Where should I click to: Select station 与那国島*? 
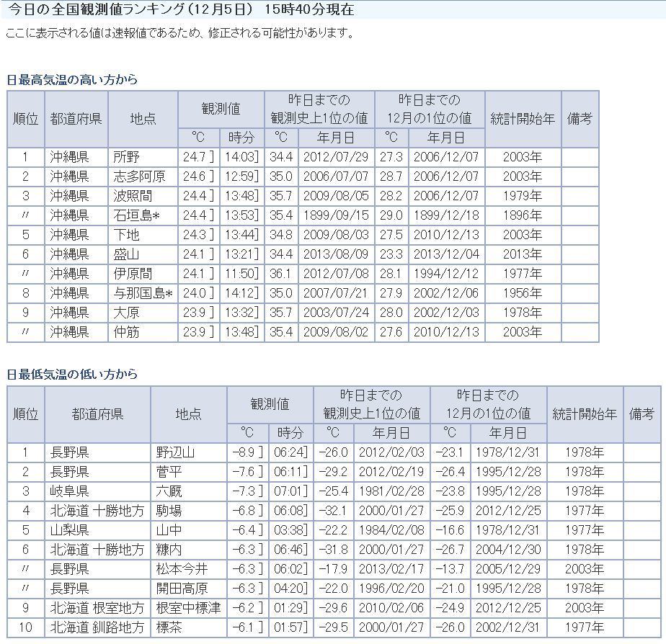(x=143, y=293)
